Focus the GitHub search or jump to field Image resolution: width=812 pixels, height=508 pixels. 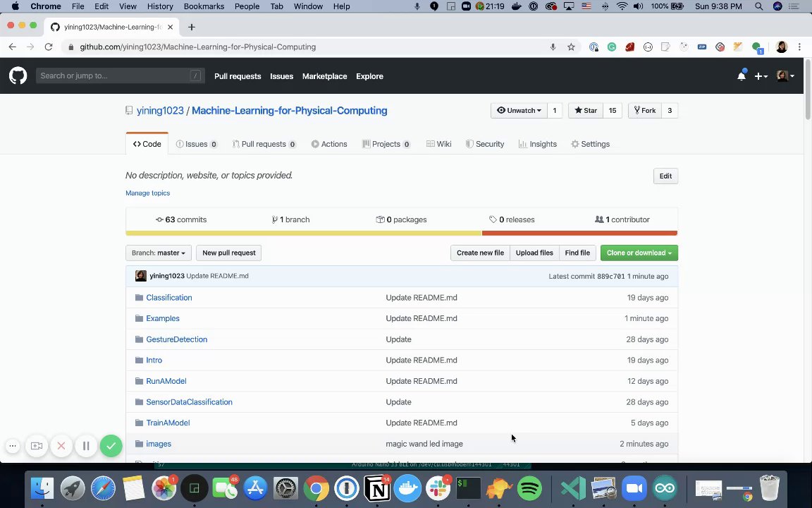pos(120,75)
